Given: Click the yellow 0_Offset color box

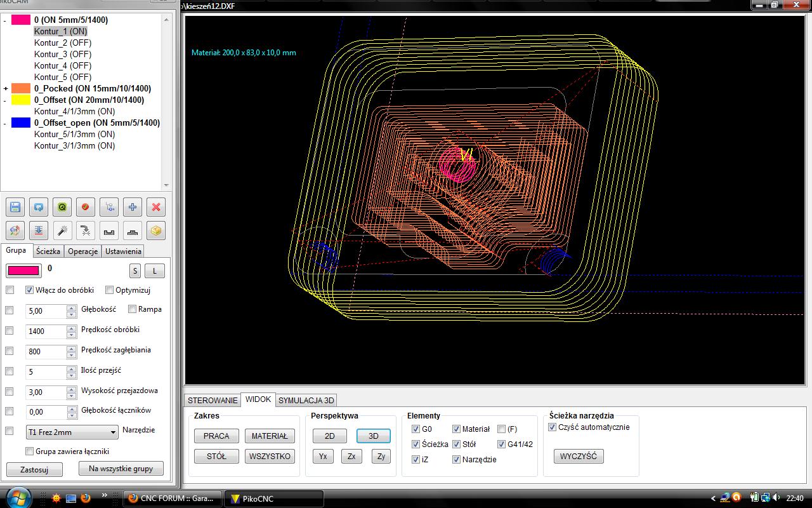Looking at the screenshot, I should point(21,100).
